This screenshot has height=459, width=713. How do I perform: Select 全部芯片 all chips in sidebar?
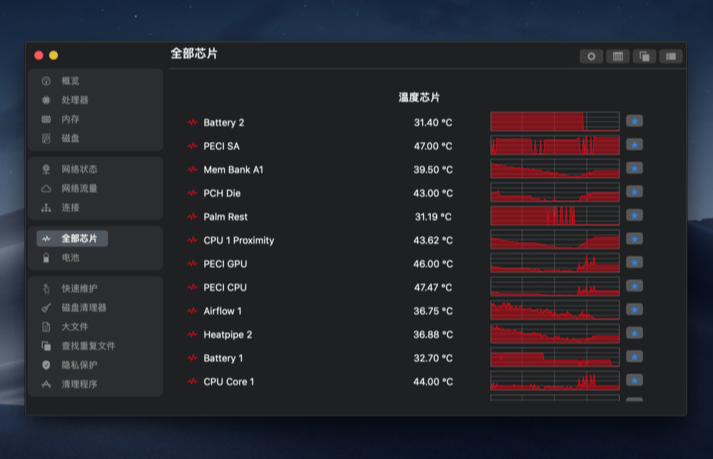79,239
